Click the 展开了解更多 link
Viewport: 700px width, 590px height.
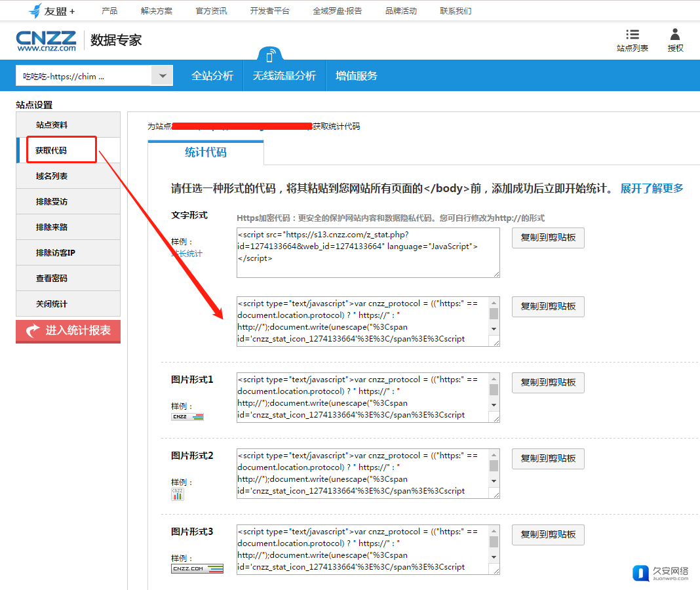point(651,189)
